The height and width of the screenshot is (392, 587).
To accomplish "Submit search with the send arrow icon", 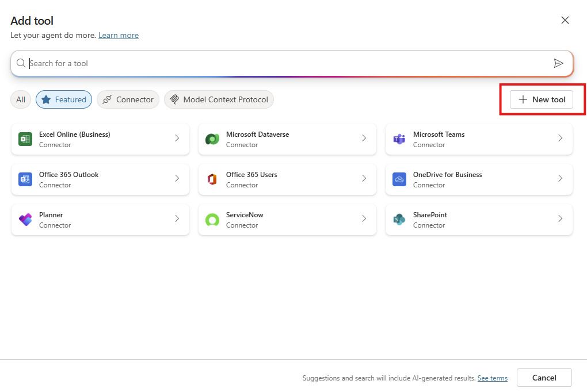I will click(x=558, y=63).
